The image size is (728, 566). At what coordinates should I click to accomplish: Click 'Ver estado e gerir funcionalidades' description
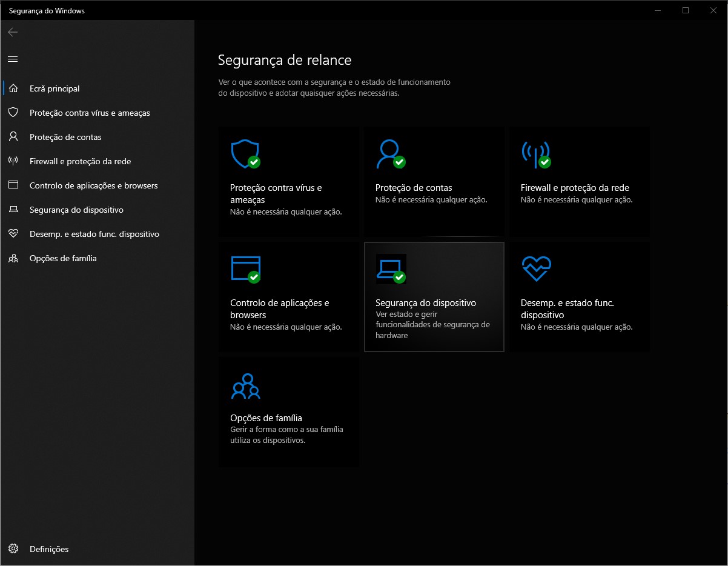[x=432, y=325]
